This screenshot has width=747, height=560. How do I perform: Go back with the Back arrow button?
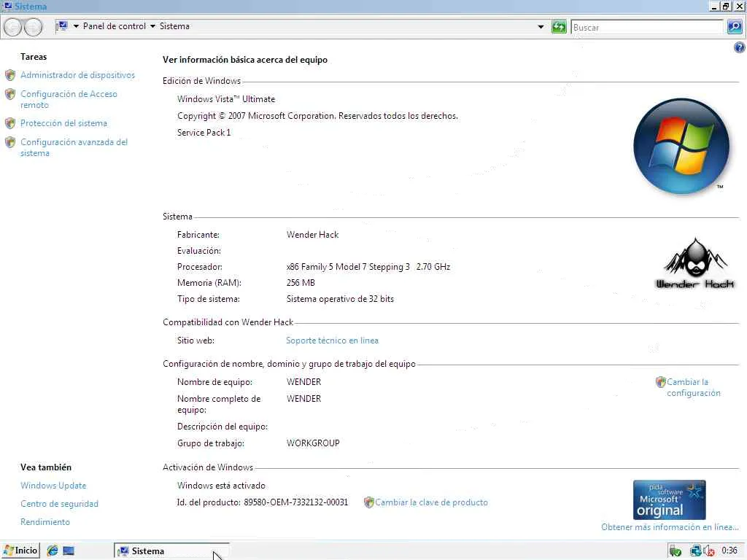click(x=13, y=27)
